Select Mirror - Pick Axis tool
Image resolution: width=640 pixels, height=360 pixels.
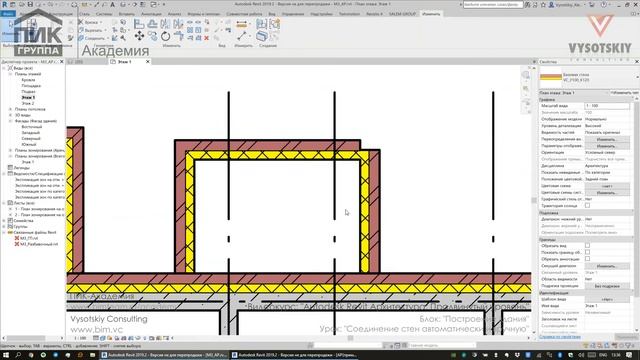(165, 24)
